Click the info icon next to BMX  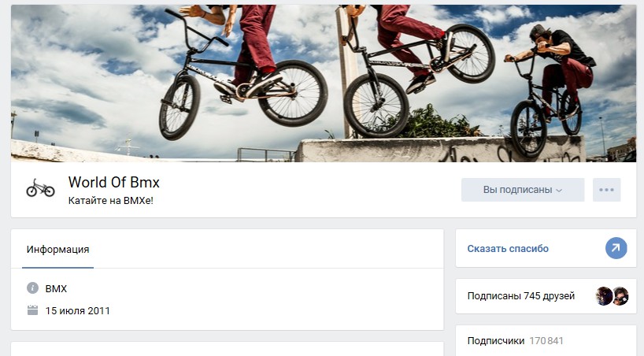click(x=32, y=287)
